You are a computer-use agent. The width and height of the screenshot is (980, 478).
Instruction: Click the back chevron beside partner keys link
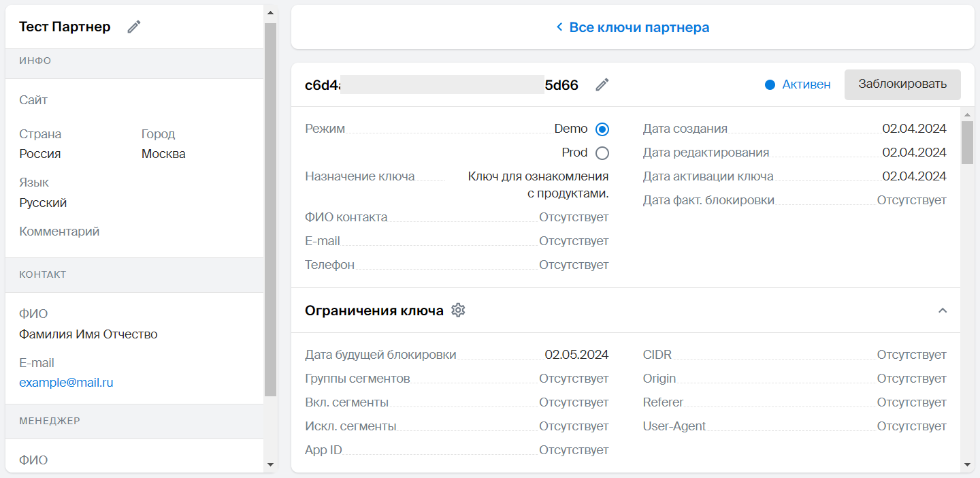coord(559,27)
